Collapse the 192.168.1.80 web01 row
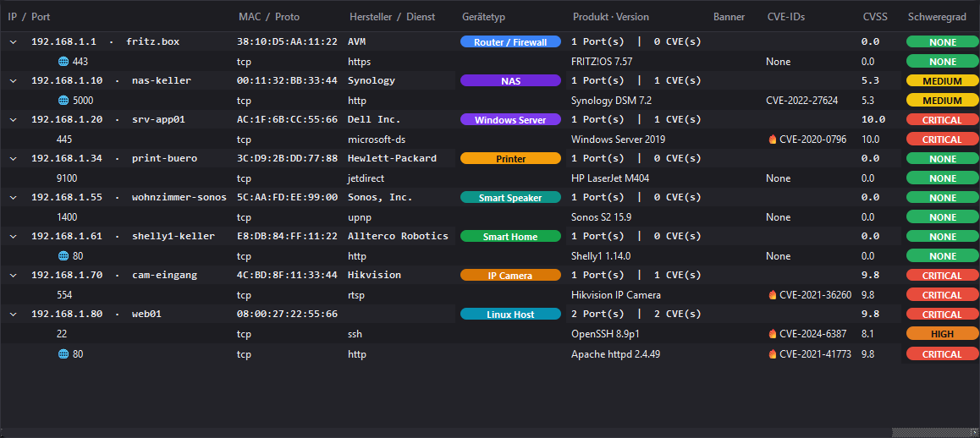This screenshot has width=980, height=438. 14,314
